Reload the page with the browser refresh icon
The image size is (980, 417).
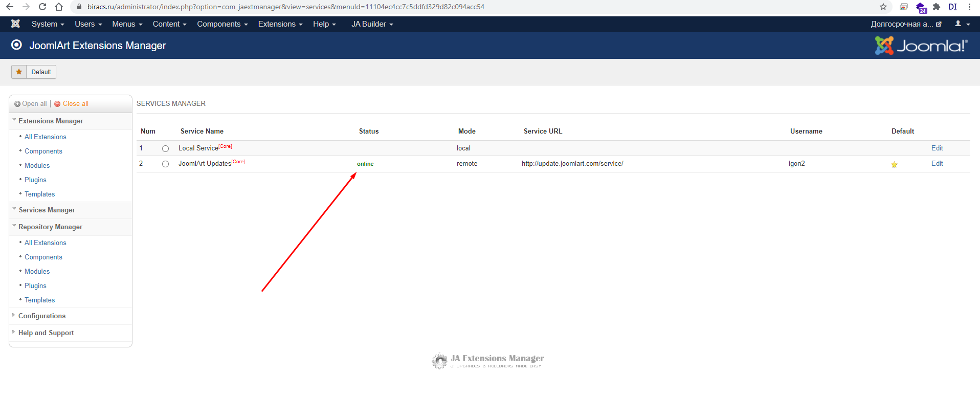click(42, 7)
